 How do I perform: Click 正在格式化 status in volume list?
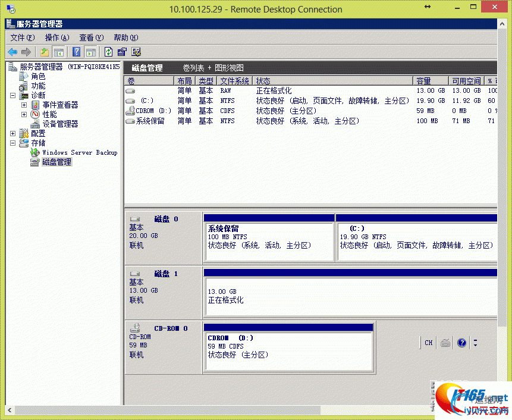(274, 91)
